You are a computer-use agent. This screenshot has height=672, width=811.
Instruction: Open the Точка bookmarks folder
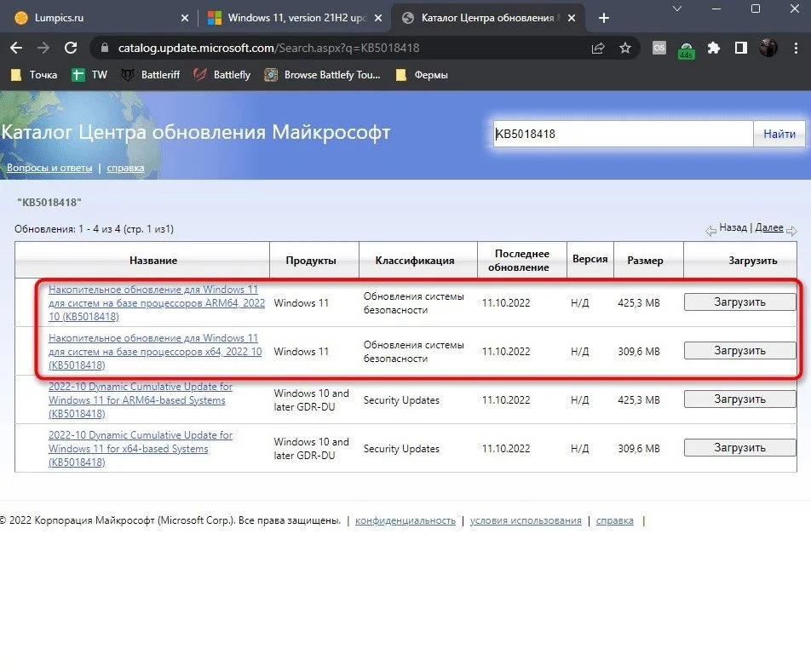pyautogui.click(x=34, y=75)
